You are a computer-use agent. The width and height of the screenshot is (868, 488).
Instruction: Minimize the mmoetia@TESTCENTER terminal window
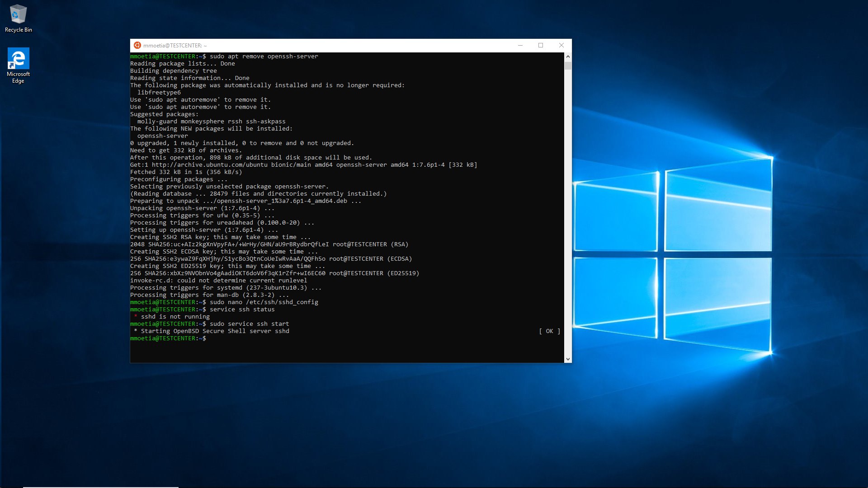tap(520, 45)
